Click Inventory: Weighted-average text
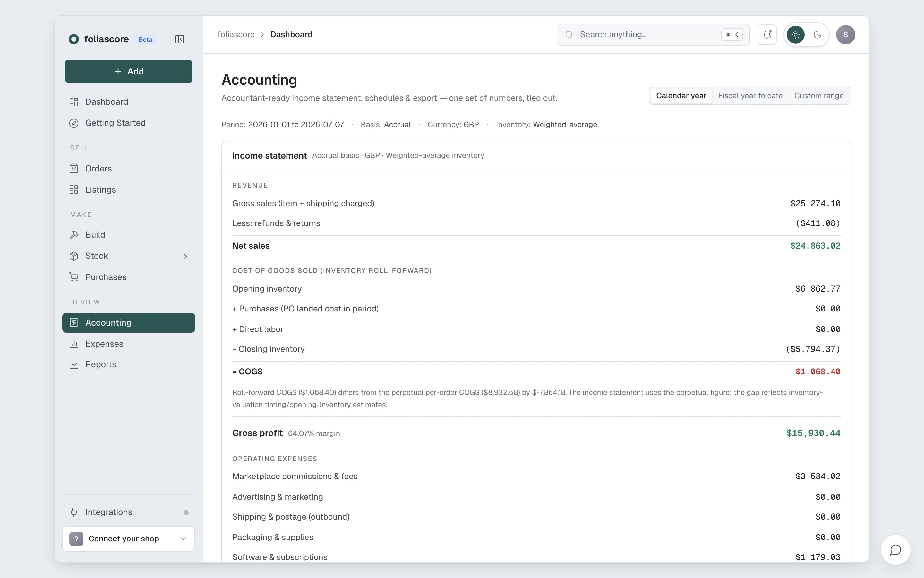 tap(546, 125)
